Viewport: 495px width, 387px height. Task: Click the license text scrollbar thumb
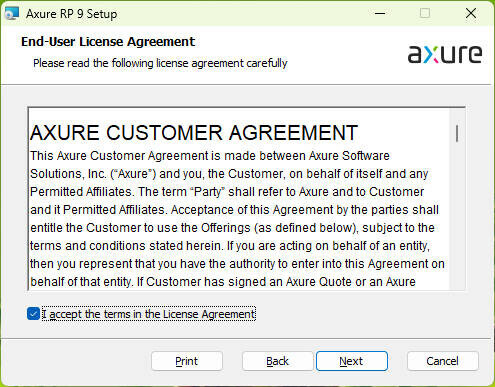[x=457, y=133]
